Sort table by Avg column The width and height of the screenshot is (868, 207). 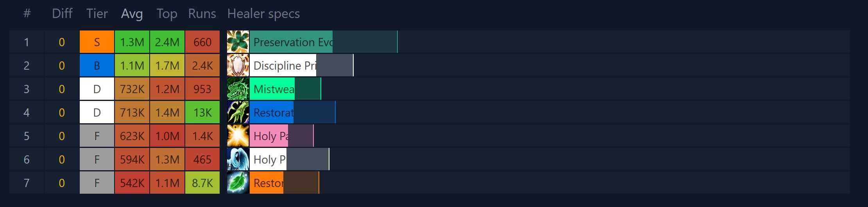click(132, 14)
